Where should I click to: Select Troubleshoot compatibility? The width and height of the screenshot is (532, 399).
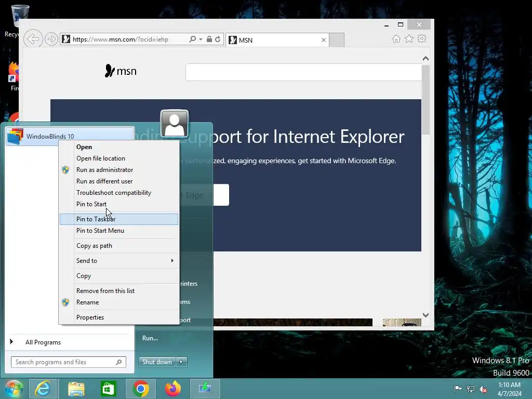[x=119, y=193]
